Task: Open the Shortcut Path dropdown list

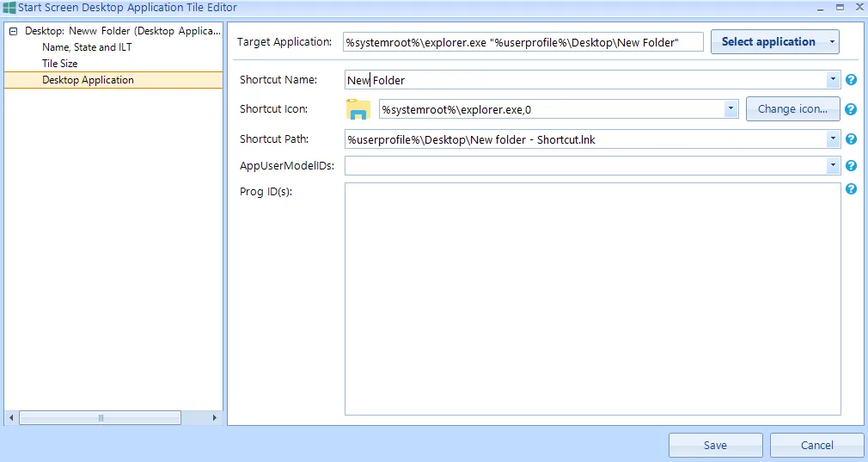Action: pyautogui.click(x=833, y=139)
